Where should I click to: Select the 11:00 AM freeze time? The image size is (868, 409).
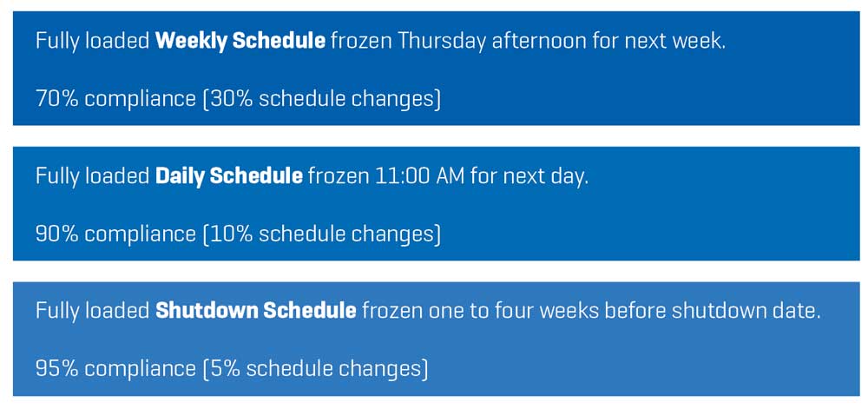pyautogui.click(x=427, y=176)
